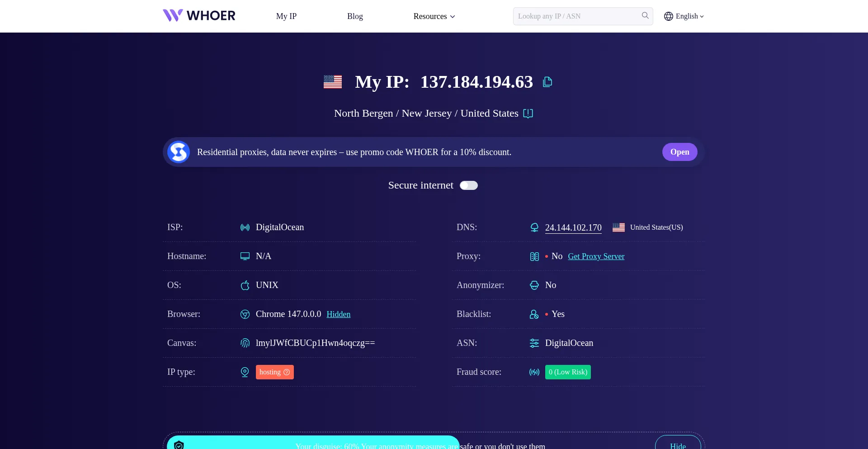
Task: Follow the Get Proxy Server link
Action: click(x=596, y=256)
